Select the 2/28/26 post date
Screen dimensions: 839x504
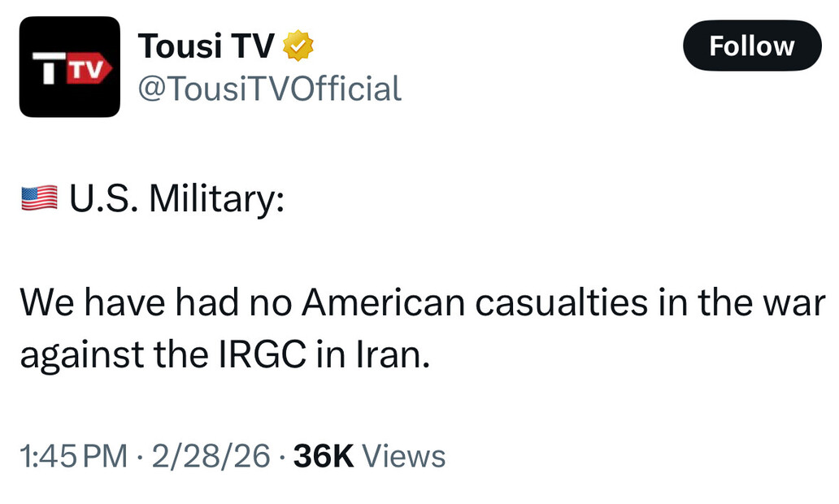[x=211, y=456]
